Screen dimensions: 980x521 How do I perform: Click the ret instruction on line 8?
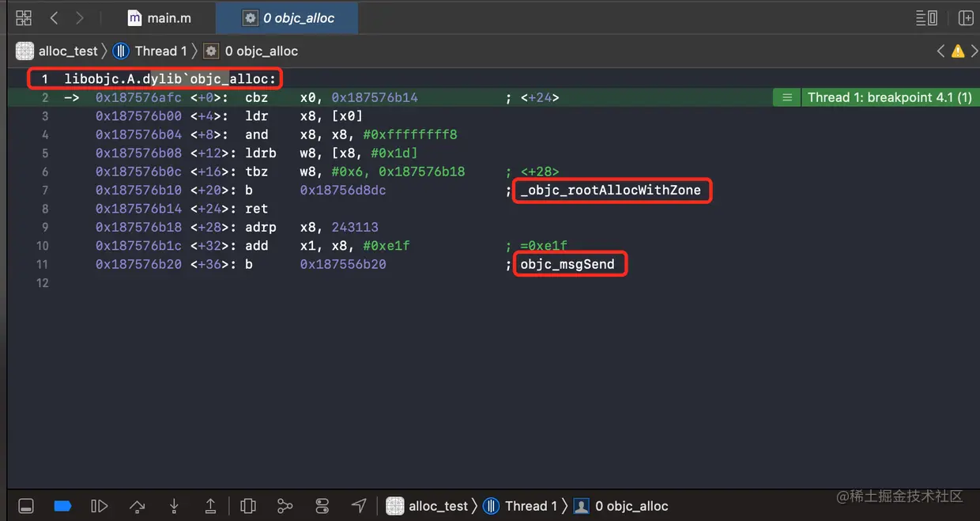pyautogui.click(x=257, y=209)
